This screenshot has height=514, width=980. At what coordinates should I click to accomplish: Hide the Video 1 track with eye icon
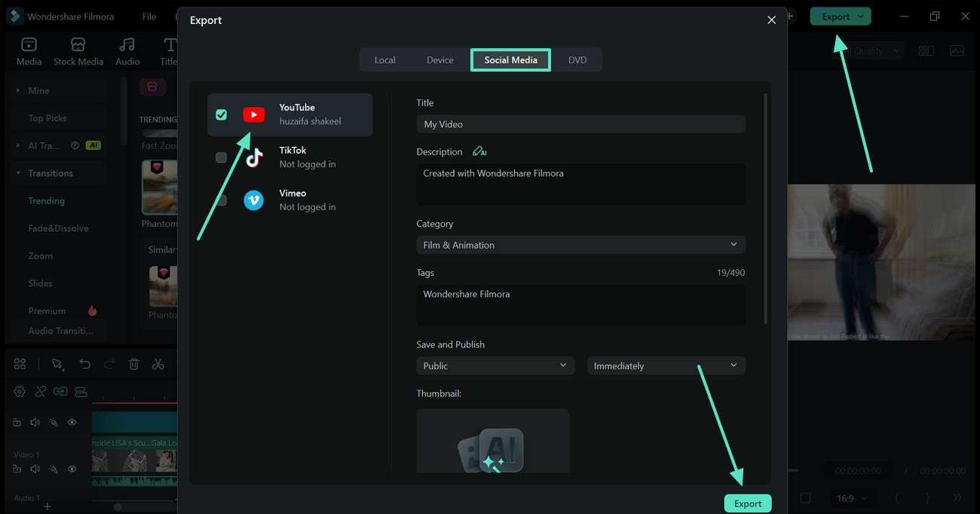pyautogui.click(x=72, y=469)
